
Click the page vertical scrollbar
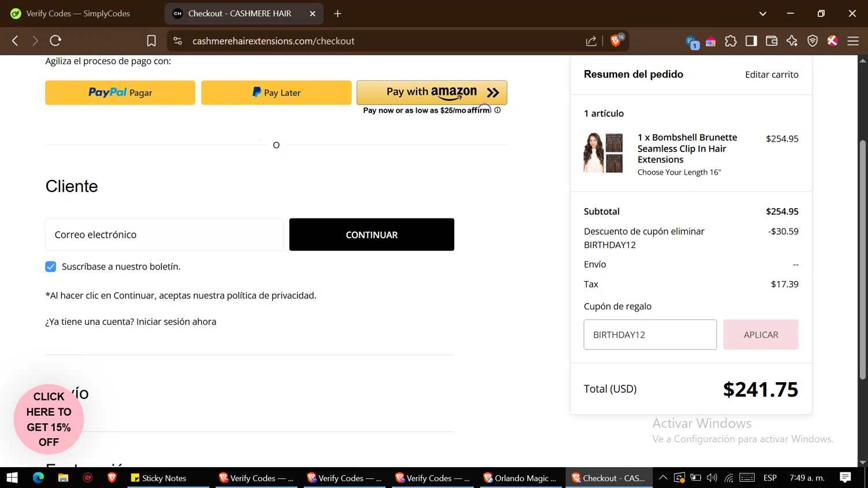pyautogui.click(x=863, y=260)
